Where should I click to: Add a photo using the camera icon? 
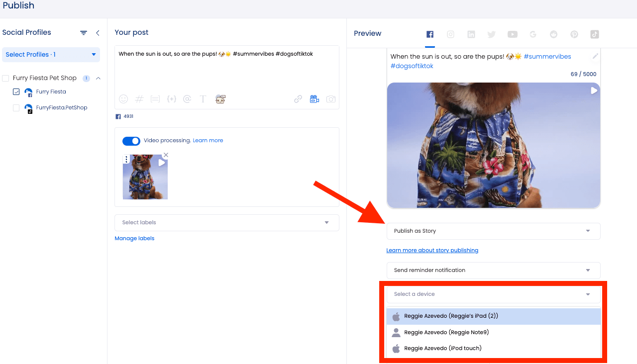pyautogui.click(x=330, y=99)
